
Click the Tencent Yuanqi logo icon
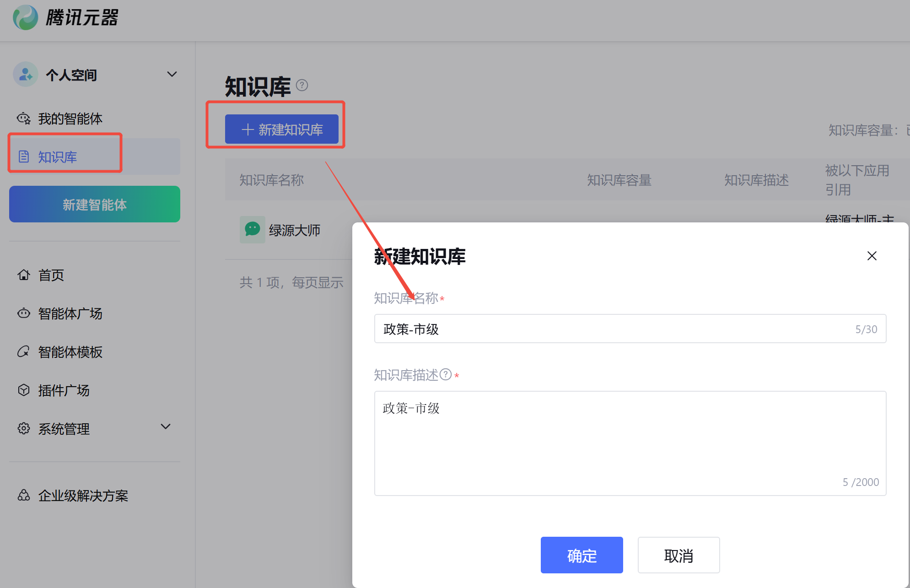pyautogui.click(x=26, y=17)
